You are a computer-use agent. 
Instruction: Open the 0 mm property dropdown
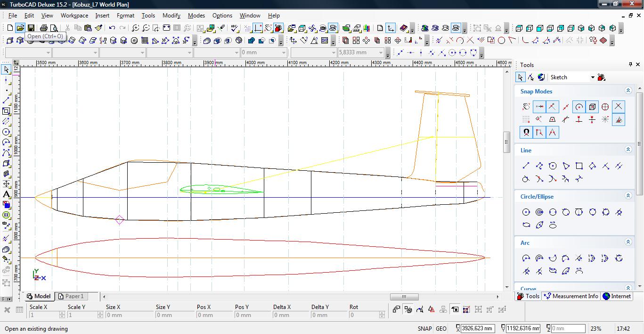pos(284,52)
